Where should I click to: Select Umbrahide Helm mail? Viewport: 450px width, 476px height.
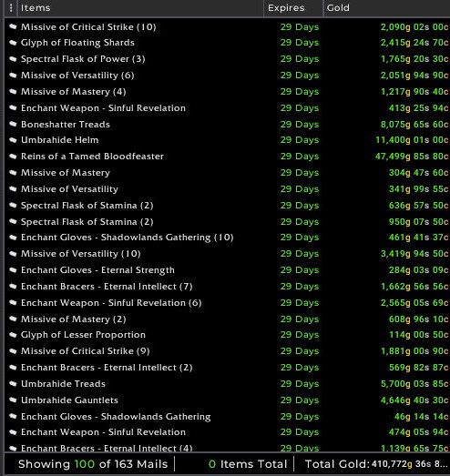point(59,140)
